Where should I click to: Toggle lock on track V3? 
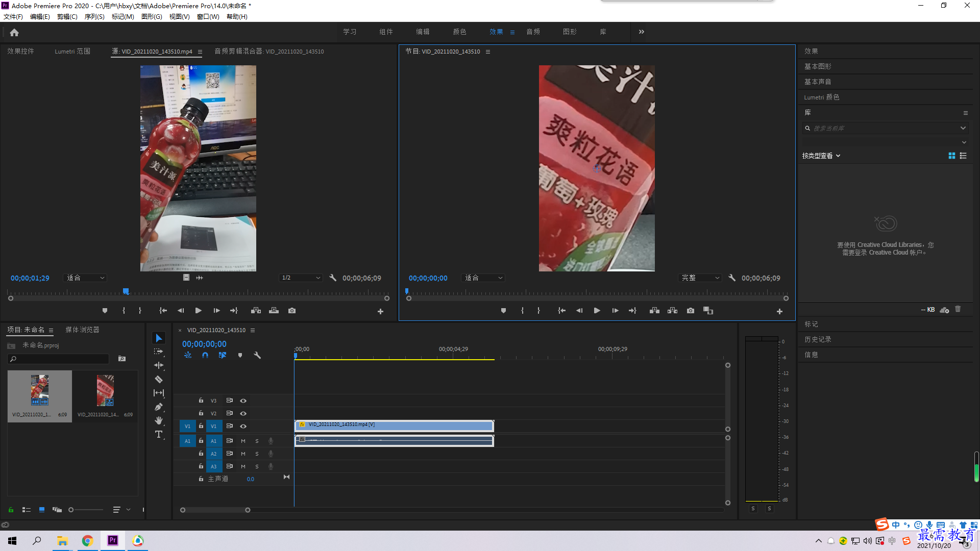tap(201, 400)
